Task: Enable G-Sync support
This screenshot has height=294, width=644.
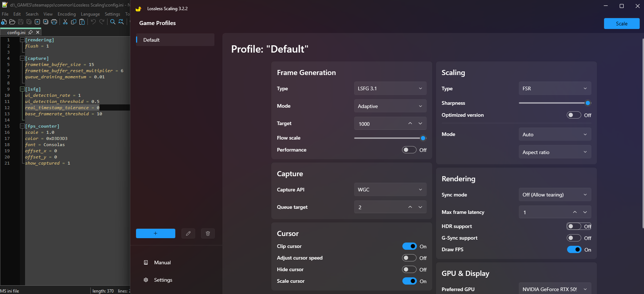Action: click(x=574, y=238)
